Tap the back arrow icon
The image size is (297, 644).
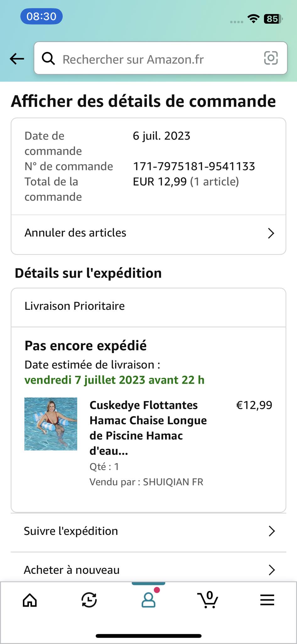[17, 58]
